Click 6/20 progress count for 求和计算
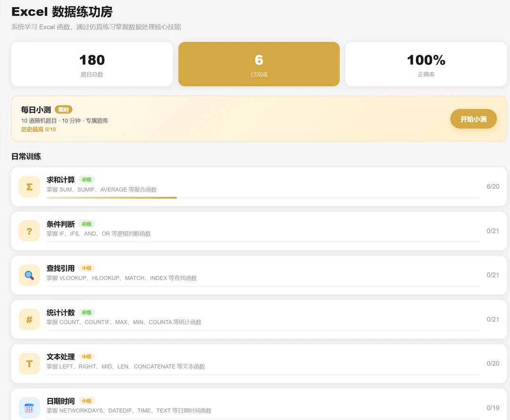510x420 pixels. click(493, 186)
